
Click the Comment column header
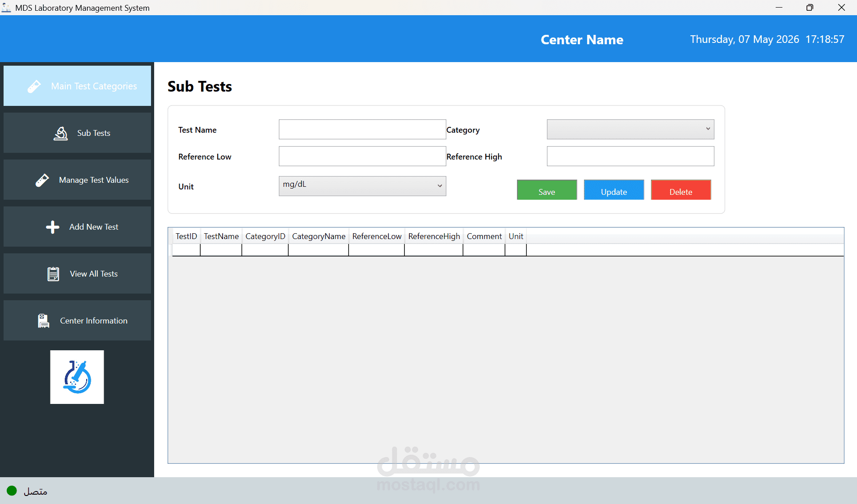[x=484, y=236]
